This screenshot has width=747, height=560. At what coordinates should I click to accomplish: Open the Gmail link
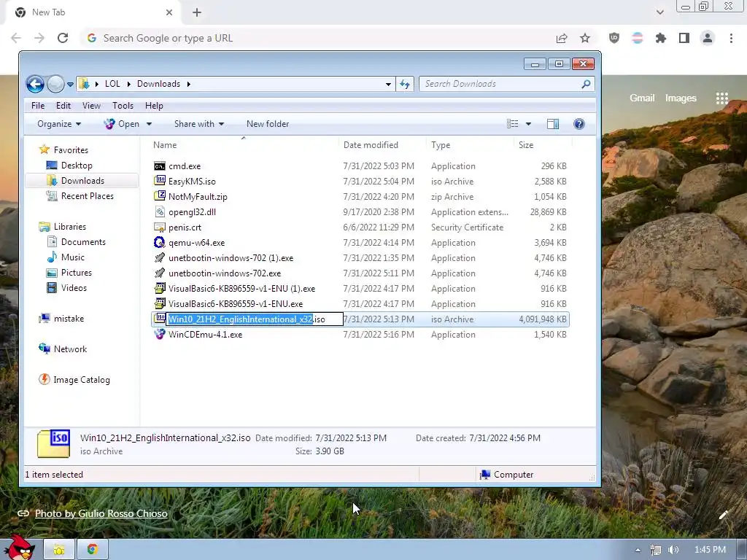[x=642, y=98]
